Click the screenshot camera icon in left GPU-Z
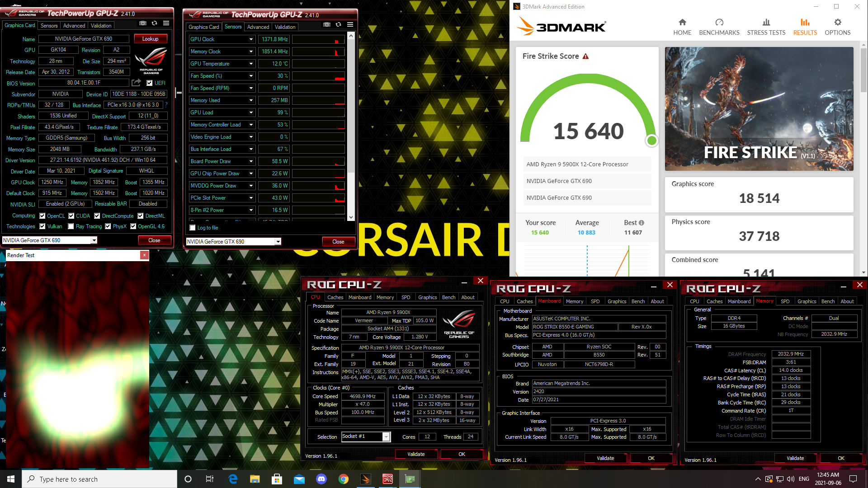 tap(143, 23)
